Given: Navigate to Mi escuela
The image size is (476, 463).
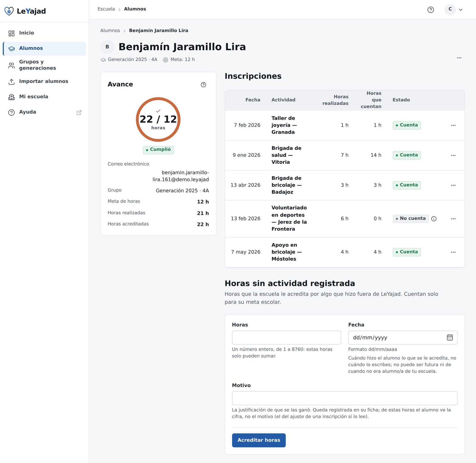Looking at the screenshot, I should (x=45, y=97).
